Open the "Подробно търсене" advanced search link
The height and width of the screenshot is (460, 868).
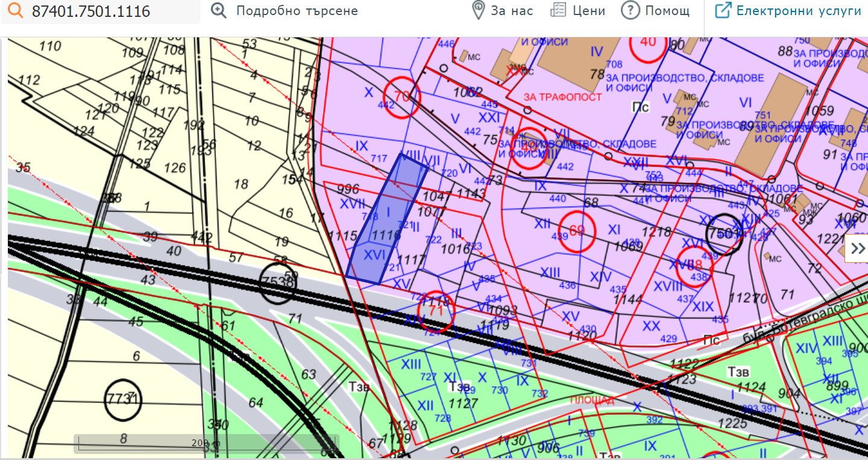coord(296,11)
